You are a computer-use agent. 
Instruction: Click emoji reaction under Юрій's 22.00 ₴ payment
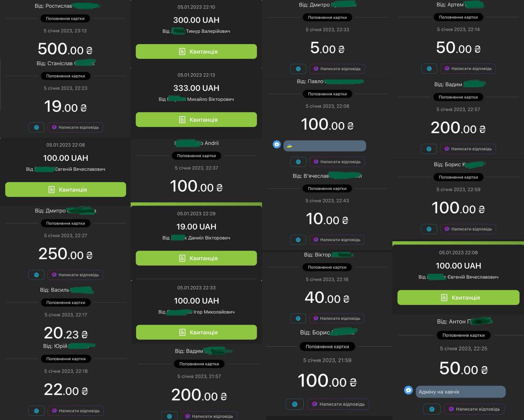tap(36, 411)
